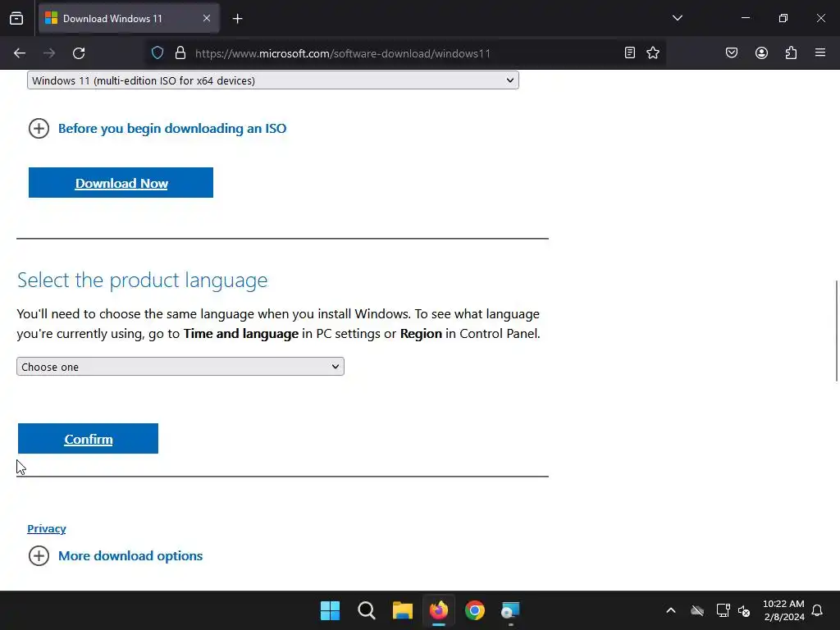Reload the current page

click(79, 53)
